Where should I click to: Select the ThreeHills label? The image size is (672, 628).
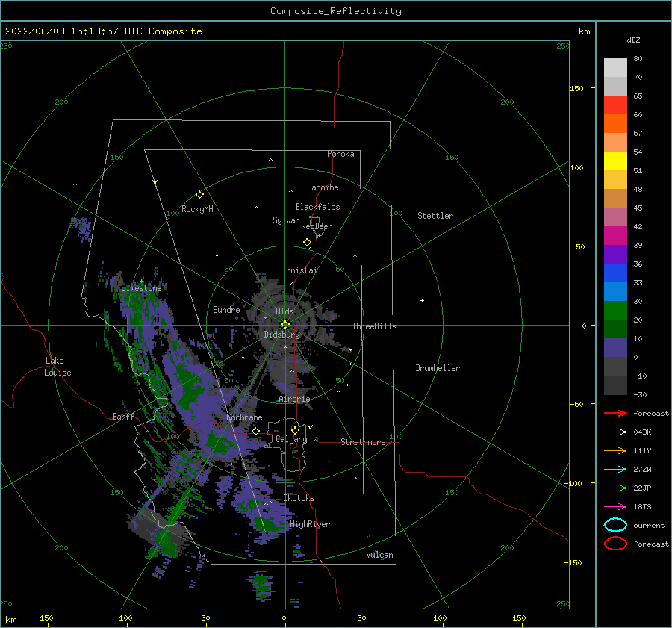[374, 326]
